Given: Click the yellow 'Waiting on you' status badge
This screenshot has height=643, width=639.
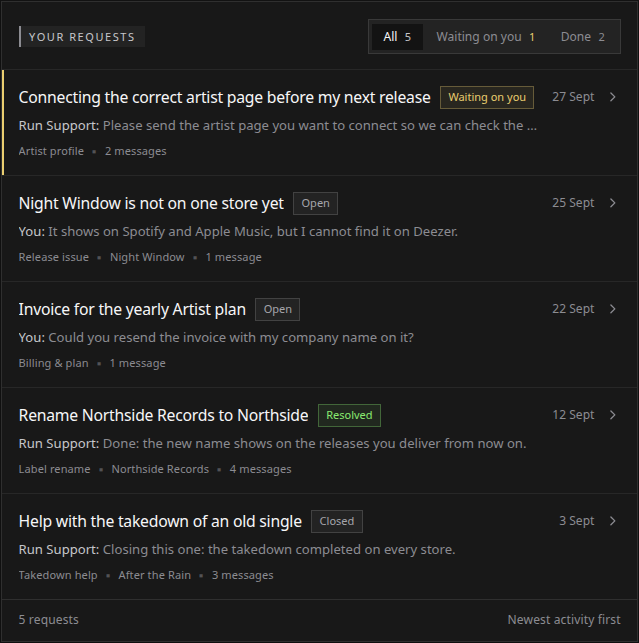Looking at the screenshot, I should (487, 98).
